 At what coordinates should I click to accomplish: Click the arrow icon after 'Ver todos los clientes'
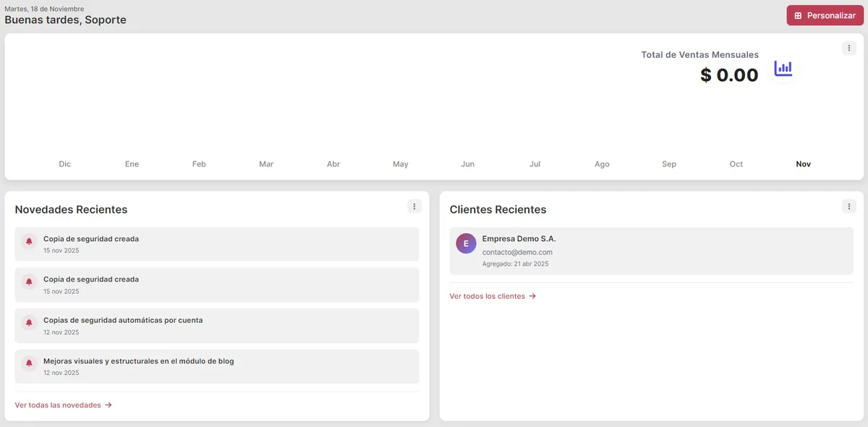coord(532,295)
